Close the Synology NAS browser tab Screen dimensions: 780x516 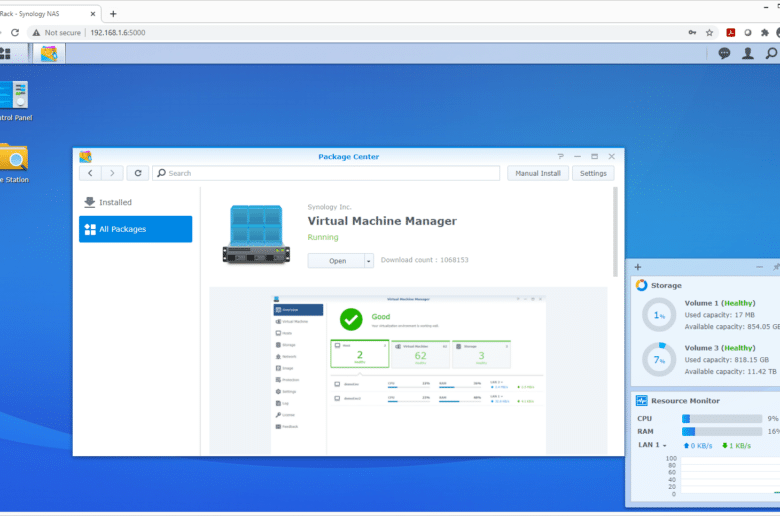(x=93, y=14)
